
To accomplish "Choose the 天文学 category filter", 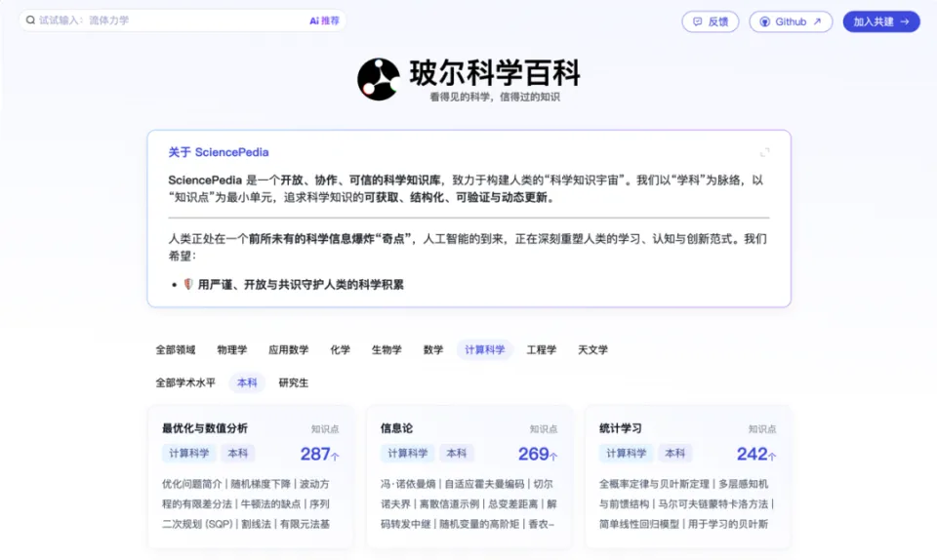I will [592, 350].
